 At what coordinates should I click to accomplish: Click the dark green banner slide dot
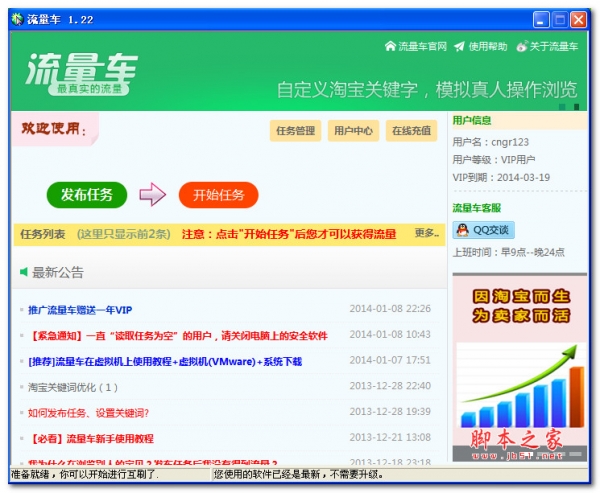(x=577, y=107)
